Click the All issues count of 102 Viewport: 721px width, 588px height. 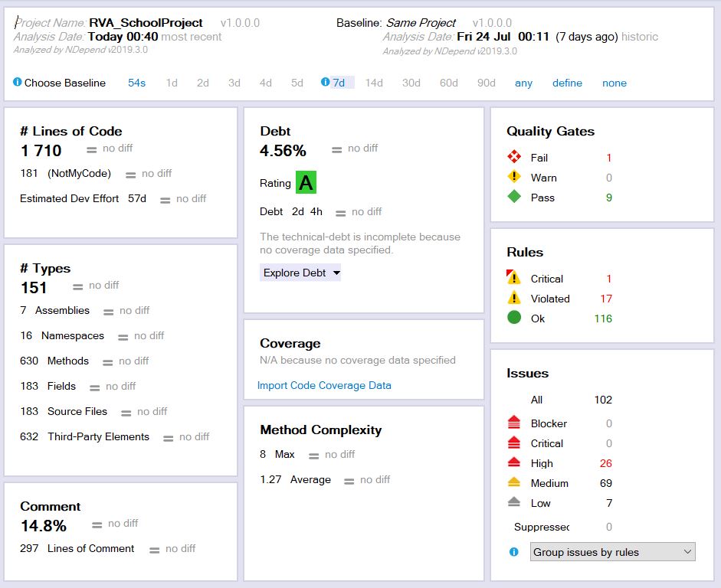pos(602,400)
